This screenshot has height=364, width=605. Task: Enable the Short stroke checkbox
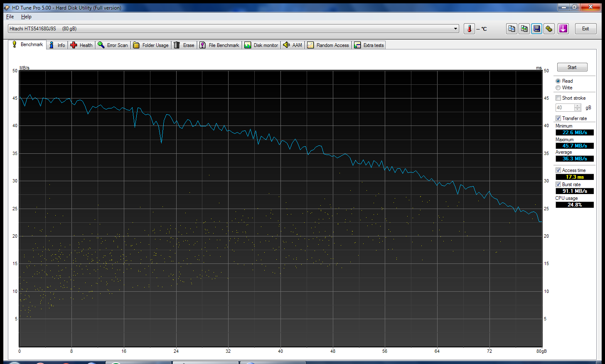tap(558, 98)
